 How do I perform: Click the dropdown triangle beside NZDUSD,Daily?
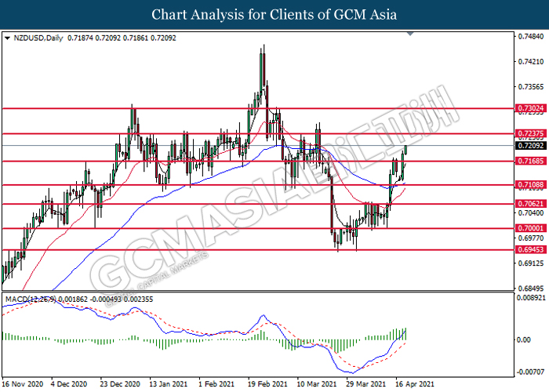click(7, 38)
